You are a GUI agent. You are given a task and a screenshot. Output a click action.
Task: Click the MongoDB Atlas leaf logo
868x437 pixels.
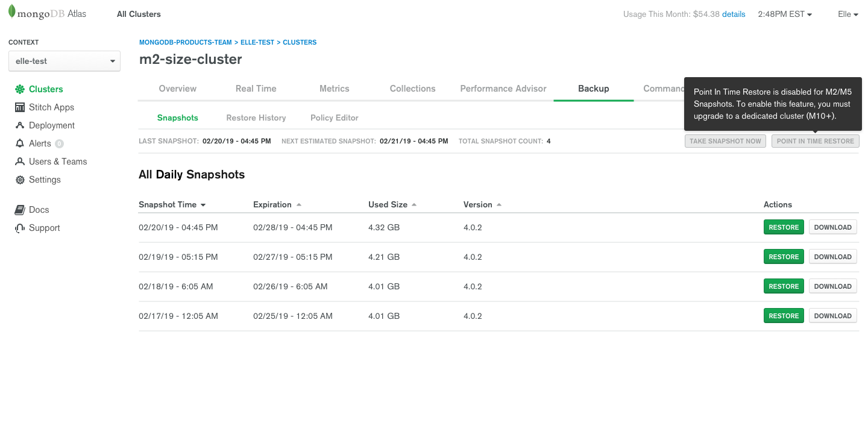click(12, 12)
